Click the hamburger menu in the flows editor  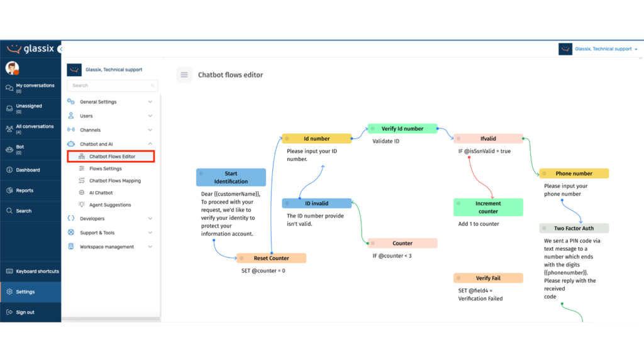184,74
